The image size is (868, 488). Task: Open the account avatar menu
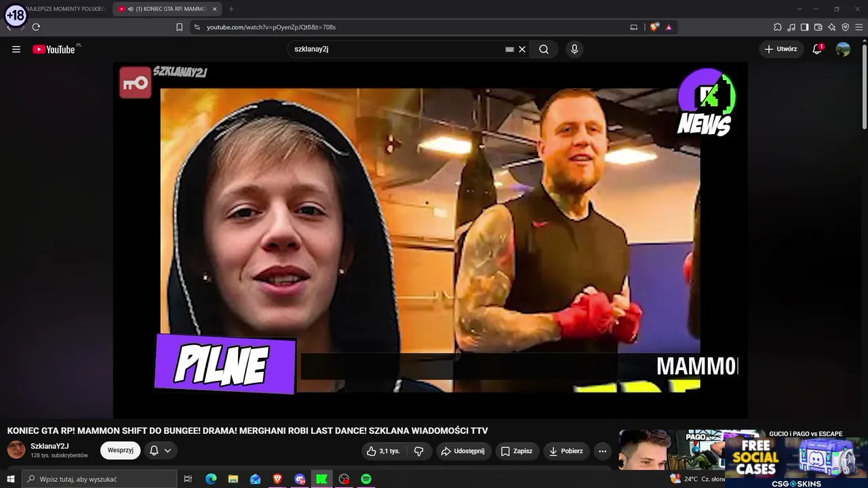tap(843, 49)
